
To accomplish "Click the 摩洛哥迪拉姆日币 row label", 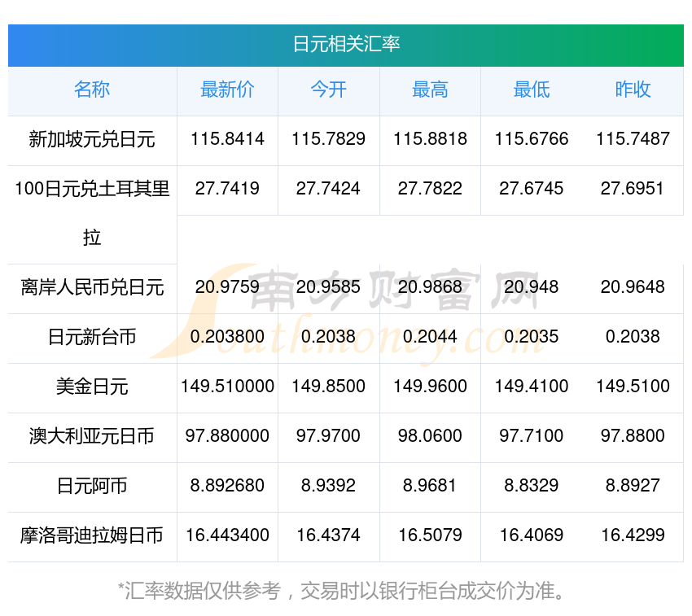I will [x=92, y=535].
